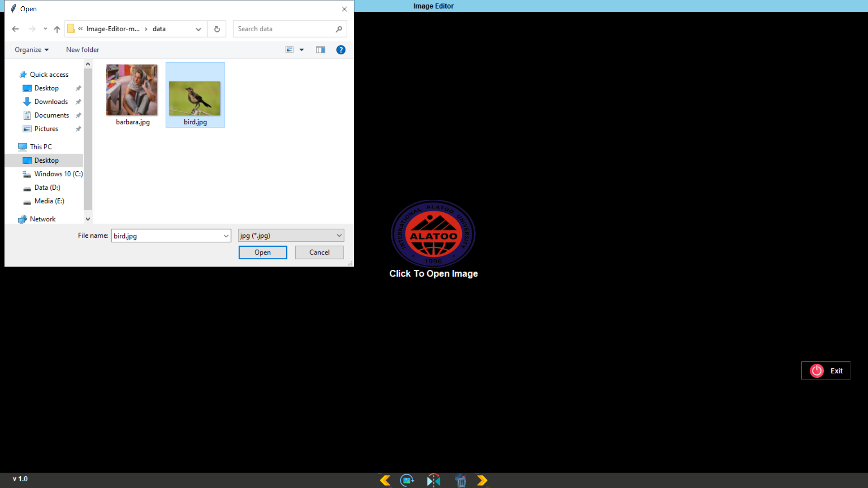This screenshot has width=868, height=488.
Task: Select pinned Desktop under Quick access
Action: [46, 88]
